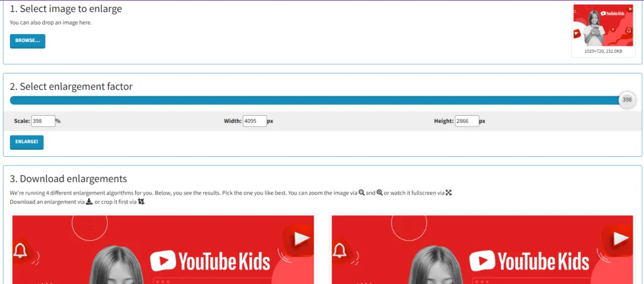
Task: Click the zoom-in magnifier icon in instructions
Action: click(379, 193)
